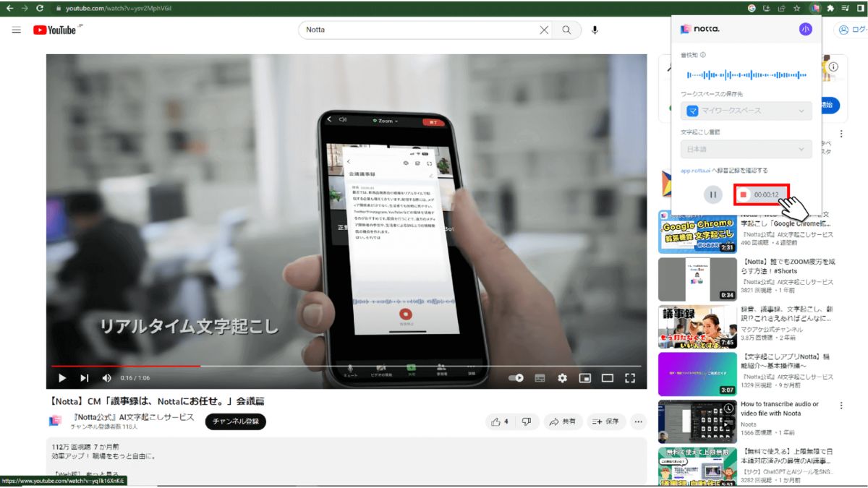The width and height of the screenshot is (868, 488).
Task: Click the info icon beside 音検知
Action: point(703,54)
